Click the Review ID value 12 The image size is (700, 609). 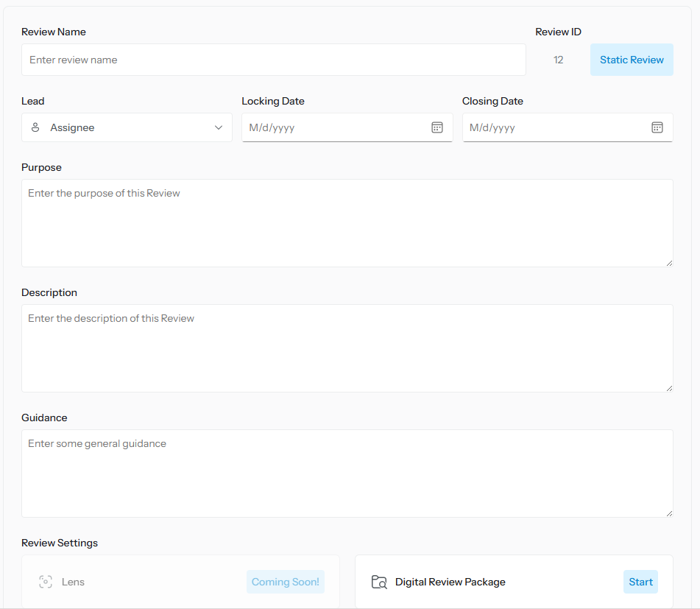click(x=558, y=60)
